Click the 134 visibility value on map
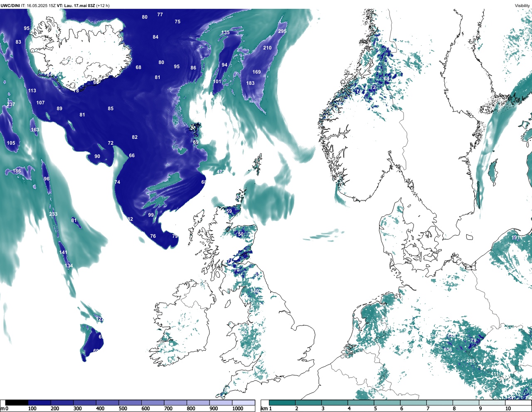 (x=69, y=266)
